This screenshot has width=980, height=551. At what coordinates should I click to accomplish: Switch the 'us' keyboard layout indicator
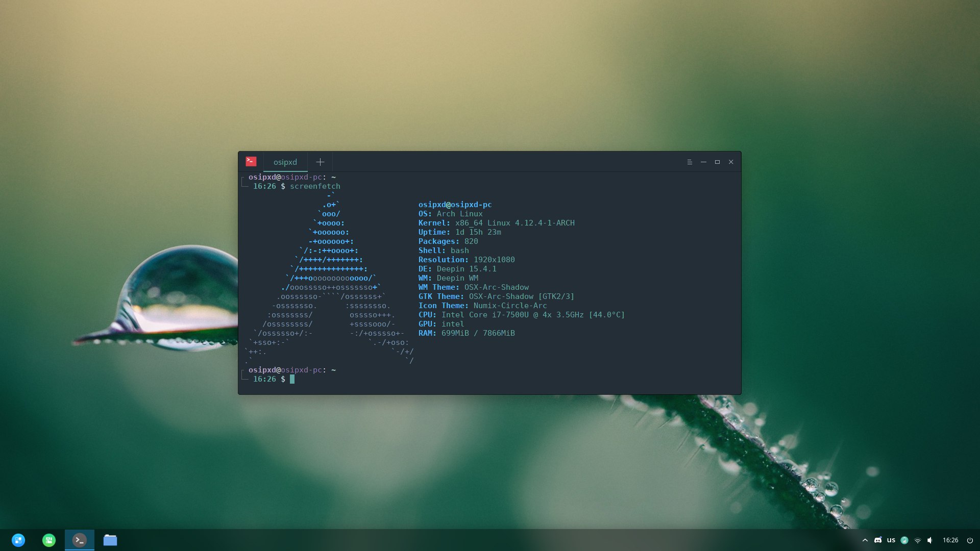[x=891, y=540]
